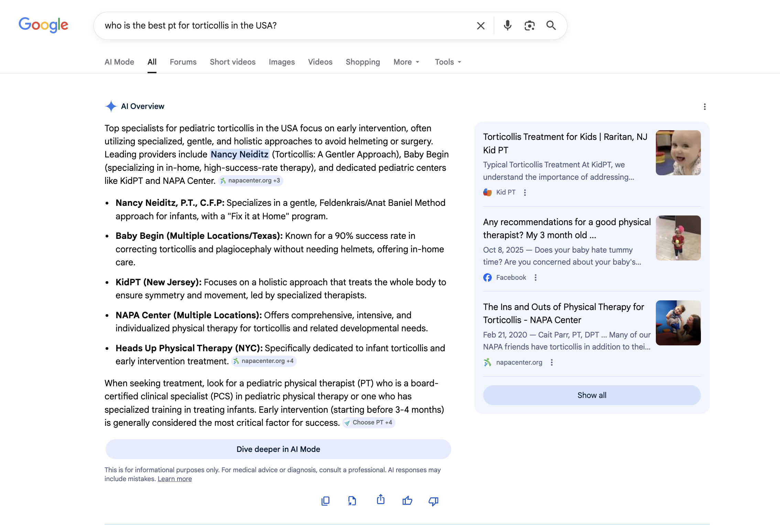Screen dimensions: 780x532
Task: Clear the search query with the X icon
Action: 481,26
